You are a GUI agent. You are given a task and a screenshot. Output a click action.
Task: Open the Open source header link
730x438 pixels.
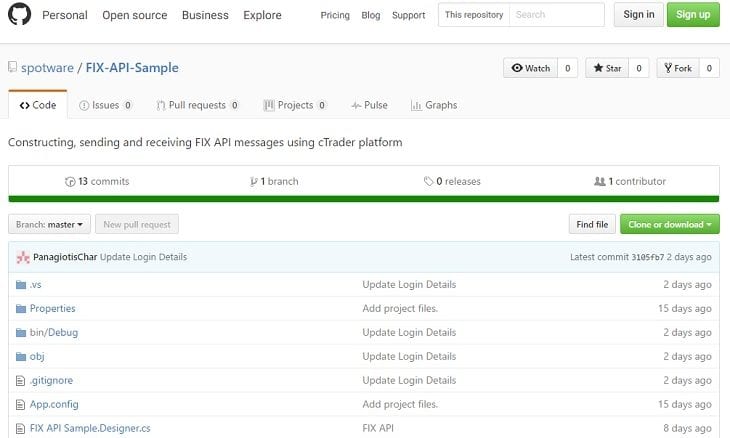[135, 15]
